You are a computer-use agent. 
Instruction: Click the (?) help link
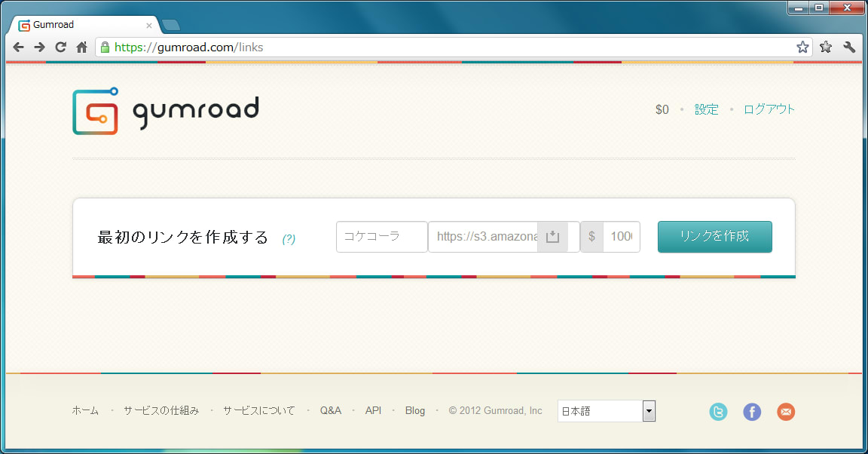[289, 239]
